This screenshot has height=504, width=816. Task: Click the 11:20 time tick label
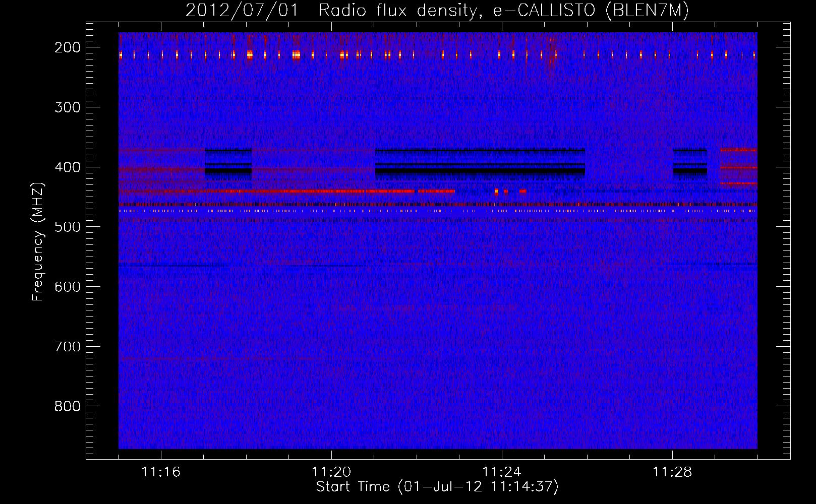[x=331, y=472]
